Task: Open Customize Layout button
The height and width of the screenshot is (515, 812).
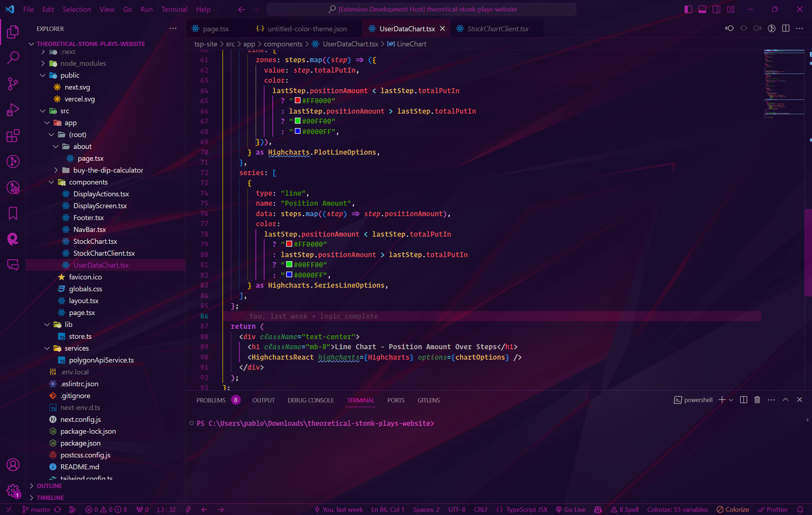Action: (731, 9)
